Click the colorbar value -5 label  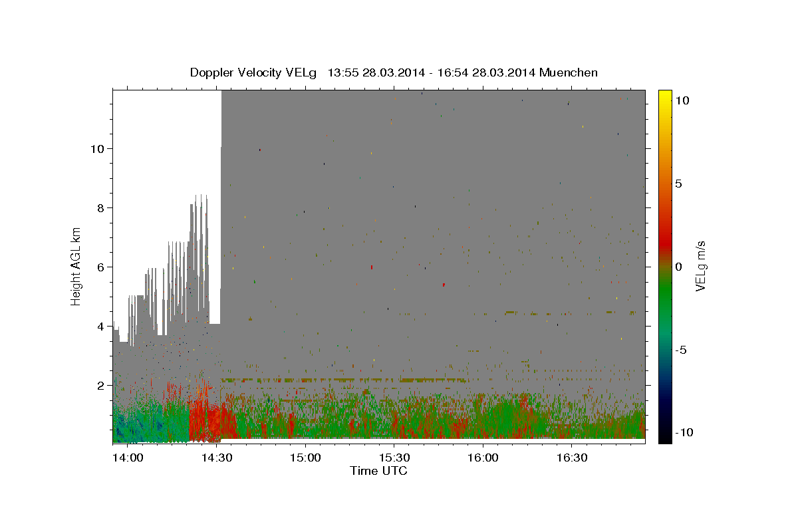pos(681,350)
